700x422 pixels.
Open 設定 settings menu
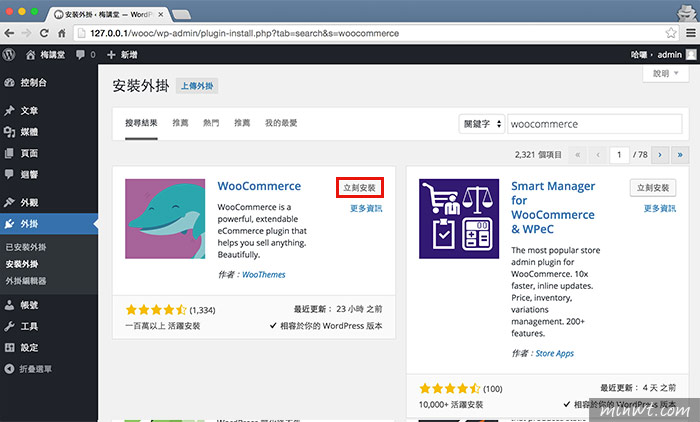point(49,347)
